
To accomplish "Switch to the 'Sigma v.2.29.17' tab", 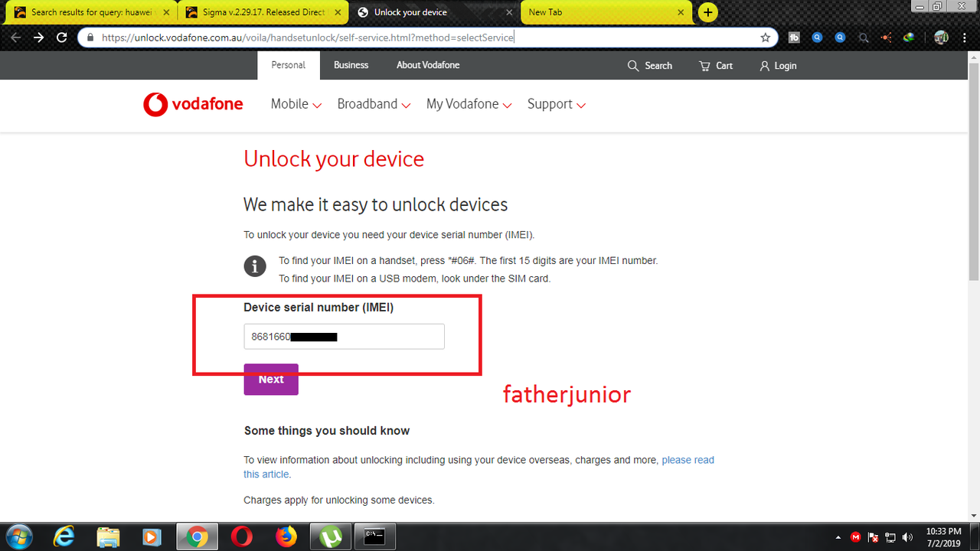I will (x=262, y=12).
